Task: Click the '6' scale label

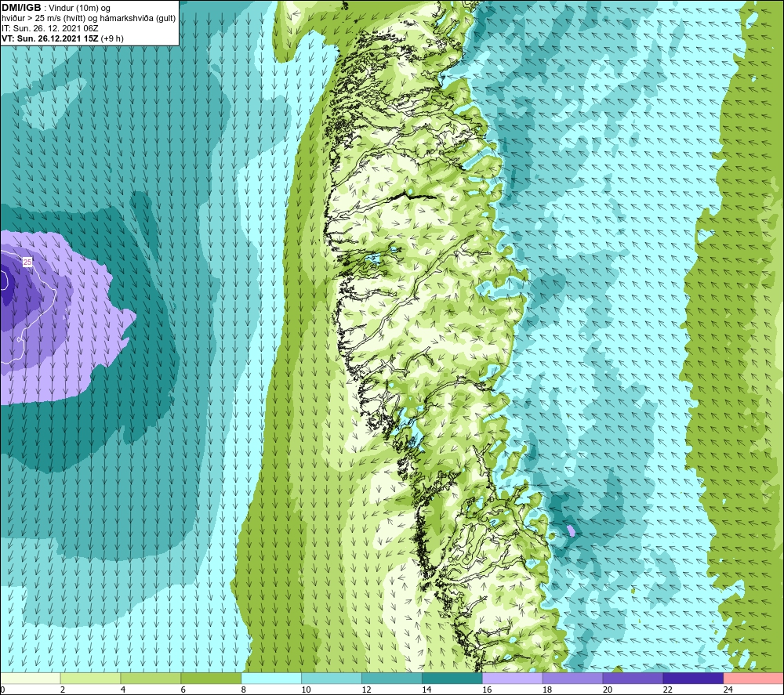Action: click(183, 690)
